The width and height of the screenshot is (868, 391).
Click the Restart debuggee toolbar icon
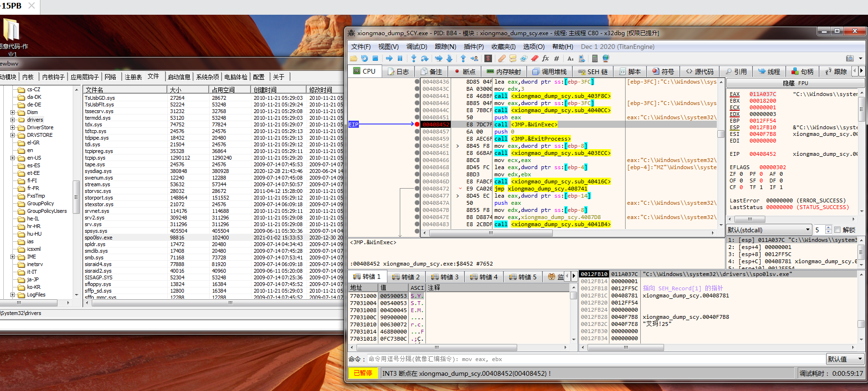click(364, 58)
